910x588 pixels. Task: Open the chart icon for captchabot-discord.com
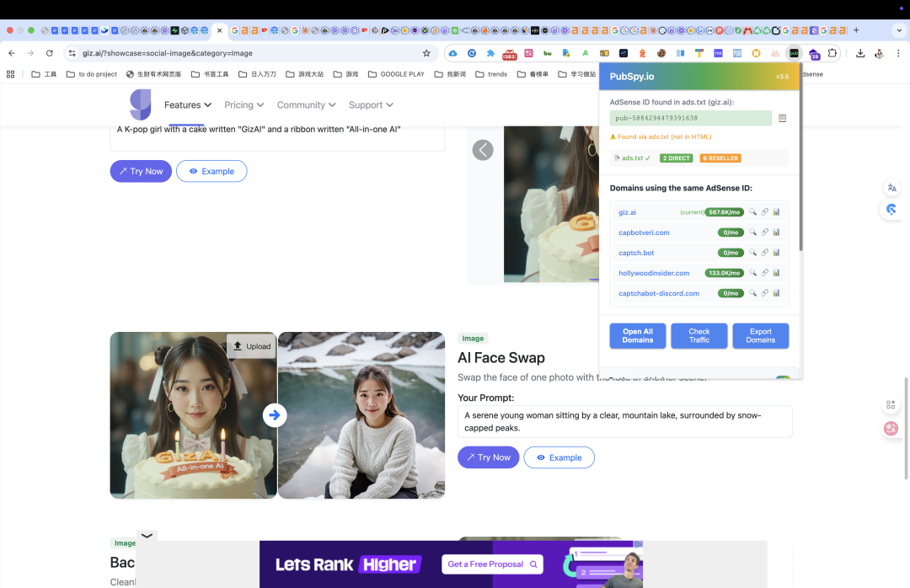click(777, 293)
